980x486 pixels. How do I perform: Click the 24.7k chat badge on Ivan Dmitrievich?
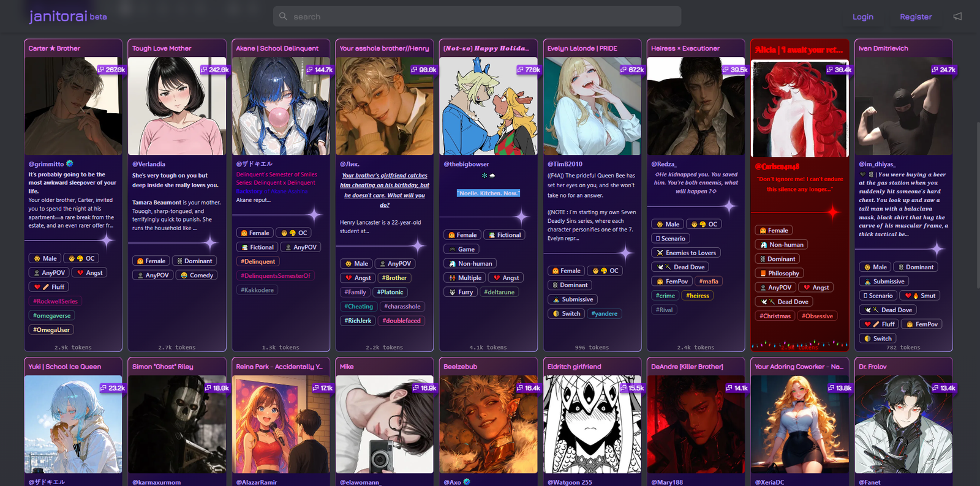tap(943, 70)
